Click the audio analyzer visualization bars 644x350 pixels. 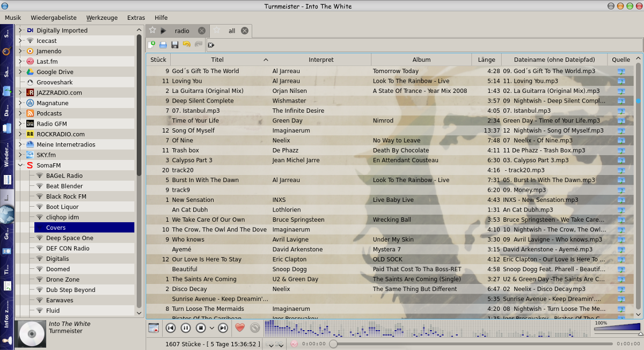tap(428, 329)
